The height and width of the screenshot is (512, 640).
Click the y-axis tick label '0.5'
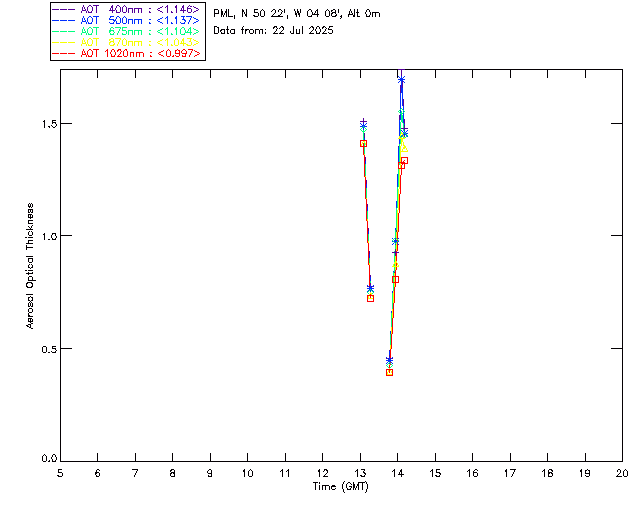(49, 349)
